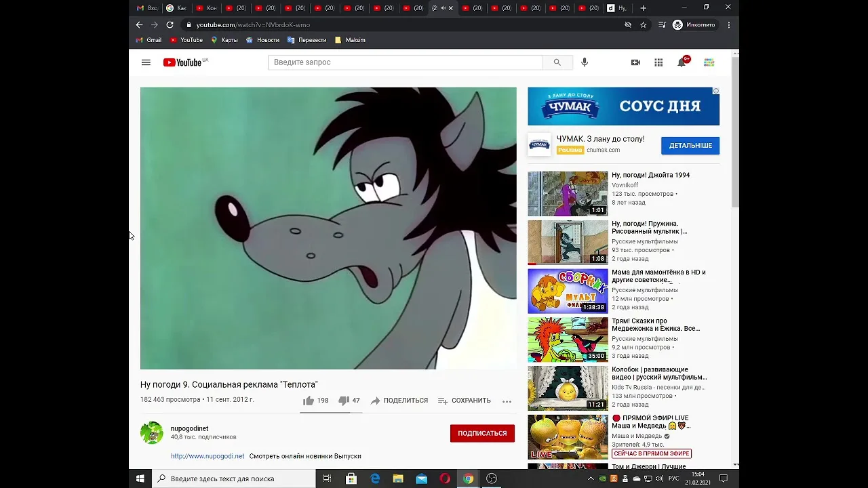Screen dimensions: 868x488
Task: Reload the page with the refresh icon
Action: coord(170,25)
